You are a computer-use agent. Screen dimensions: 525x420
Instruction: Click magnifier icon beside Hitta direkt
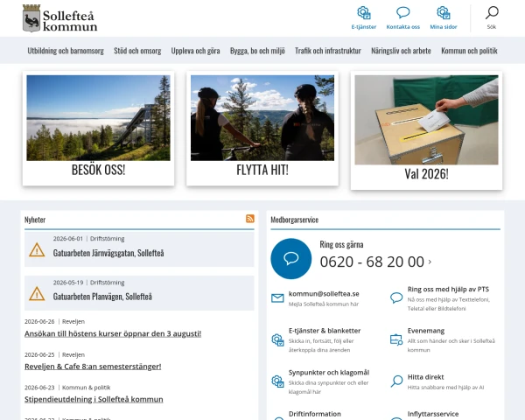point(396,381)
